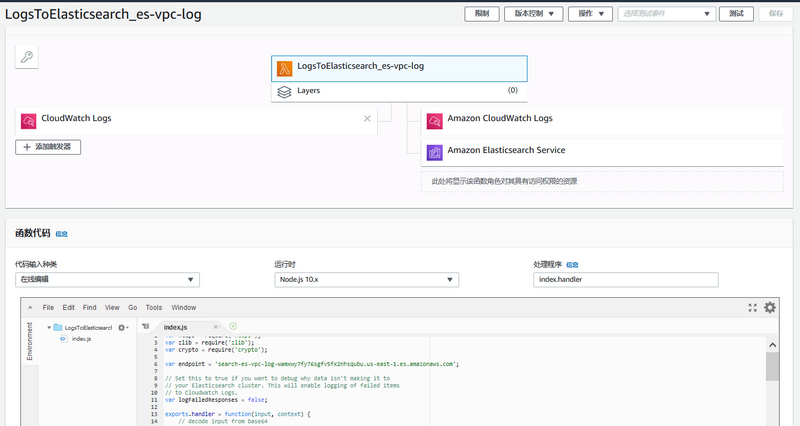Add a new editor tab with plus icon

tap(233, 326)
